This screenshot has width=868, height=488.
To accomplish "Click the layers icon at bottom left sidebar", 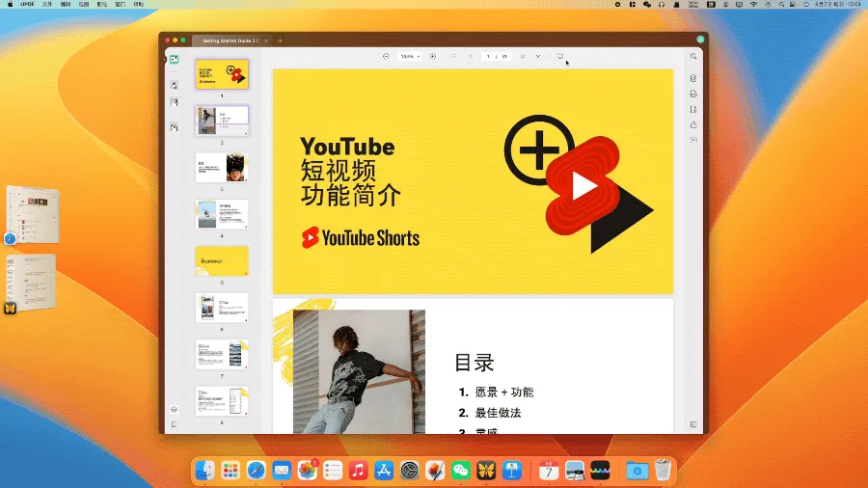I will click(x=174, y=410).
